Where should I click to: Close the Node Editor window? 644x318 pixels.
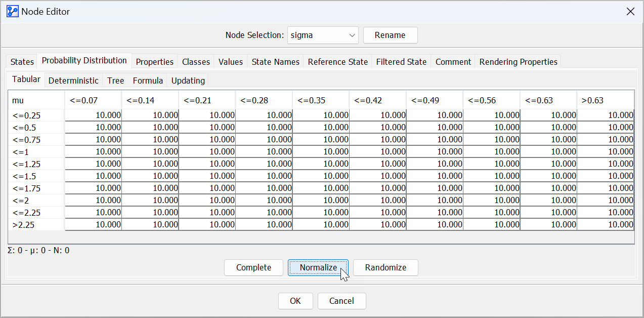click(x=630, y=11)
